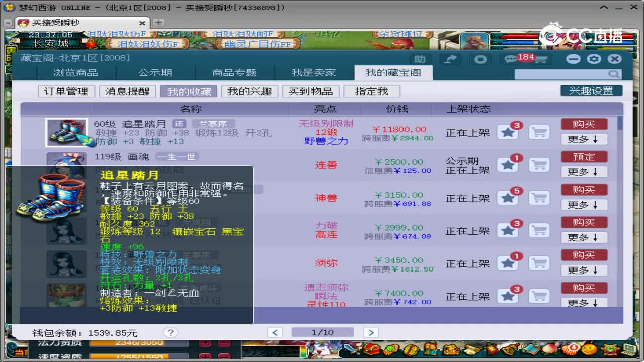Expand 更多 for the ￥3150.00 row

click(584, 205)
